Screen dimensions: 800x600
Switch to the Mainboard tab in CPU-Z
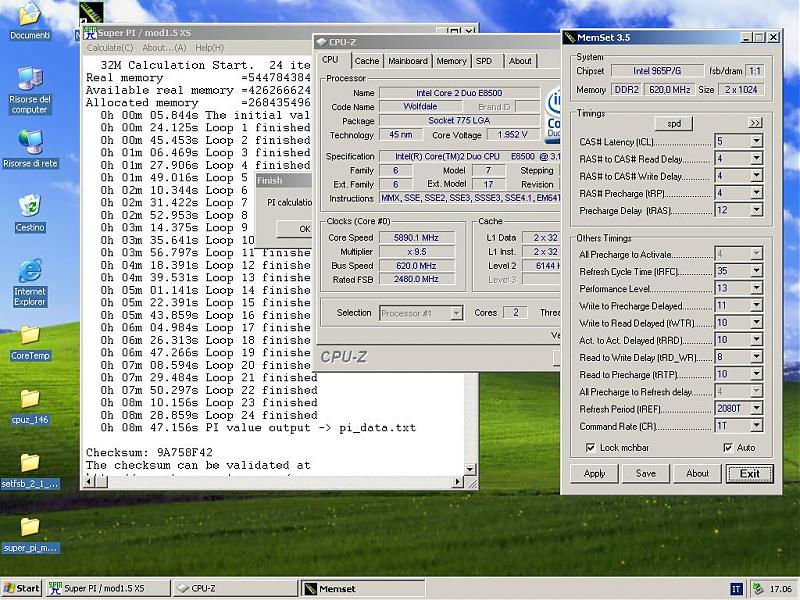[408, 61]
